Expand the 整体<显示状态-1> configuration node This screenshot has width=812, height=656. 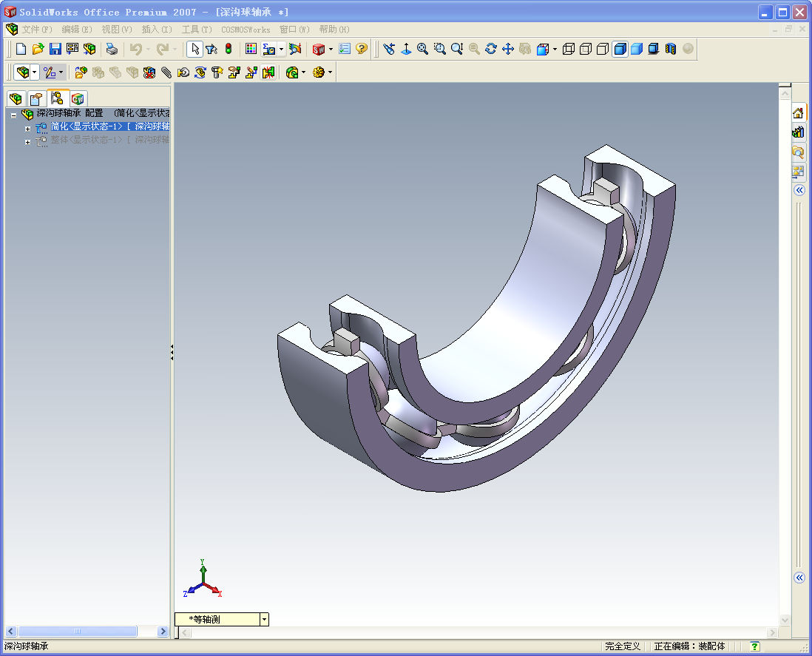tap(27, 141)
